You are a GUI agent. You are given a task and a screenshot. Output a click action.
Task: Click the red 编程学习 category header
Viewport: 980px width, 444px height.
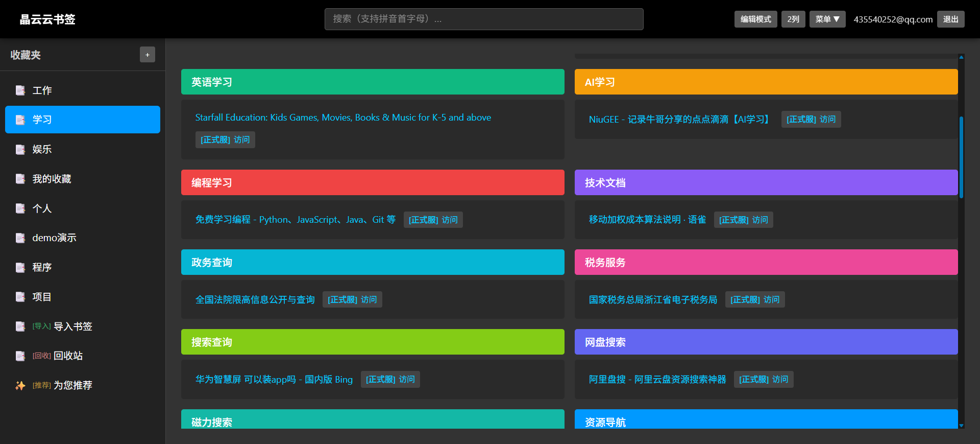(x=373, y=182)
